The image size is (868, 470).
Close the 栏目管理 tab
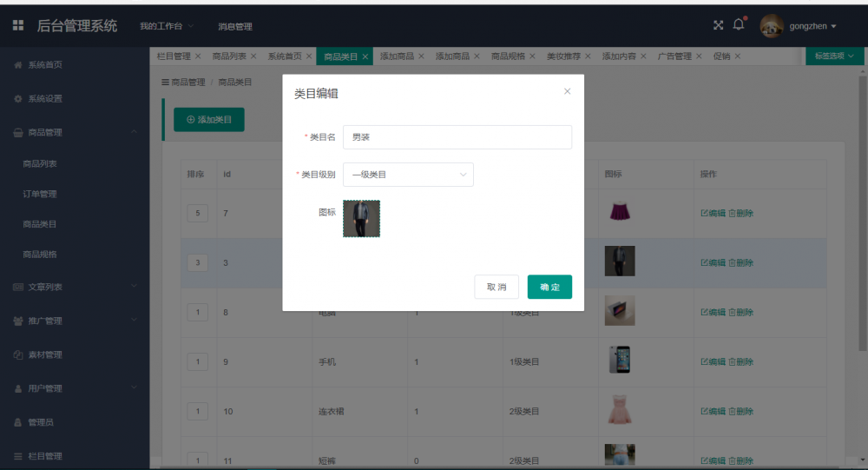(198, 56)
